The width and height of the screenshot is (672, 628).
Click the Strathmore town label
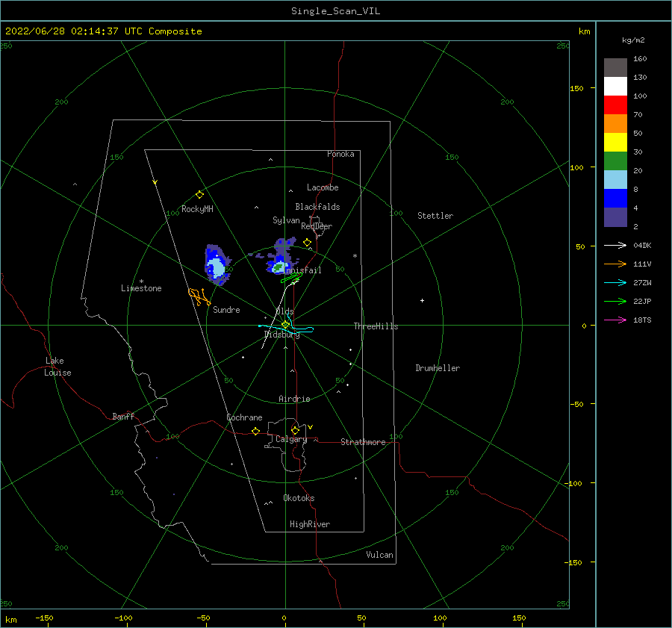[363, 442]
